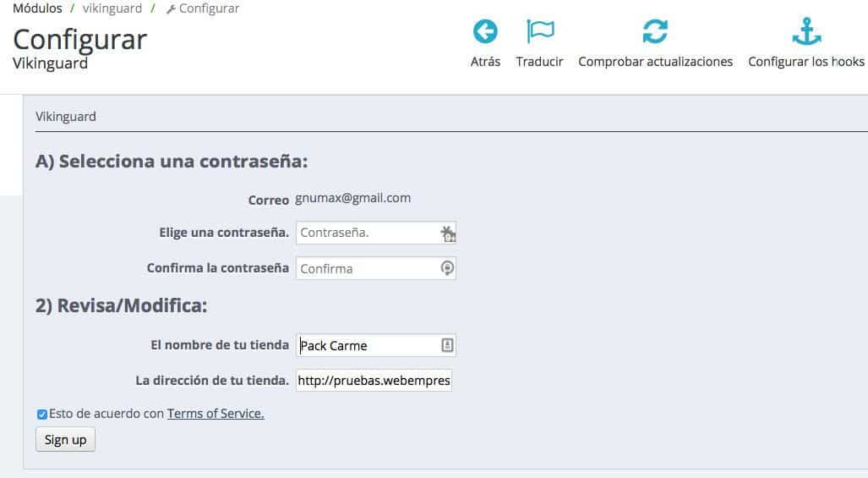
Task: Click the gnumax@gmail.com email text
Action: pos(352,198)
